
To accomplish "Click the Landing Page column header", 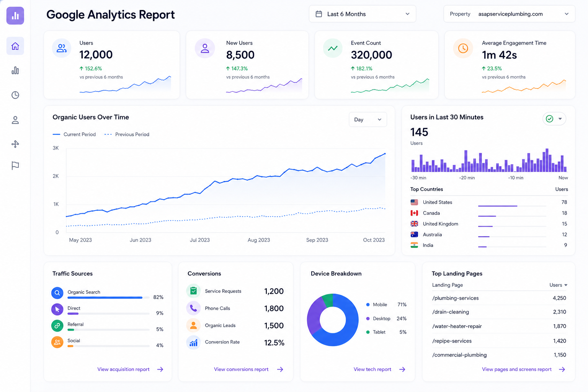I will click(x=448, y=285).
